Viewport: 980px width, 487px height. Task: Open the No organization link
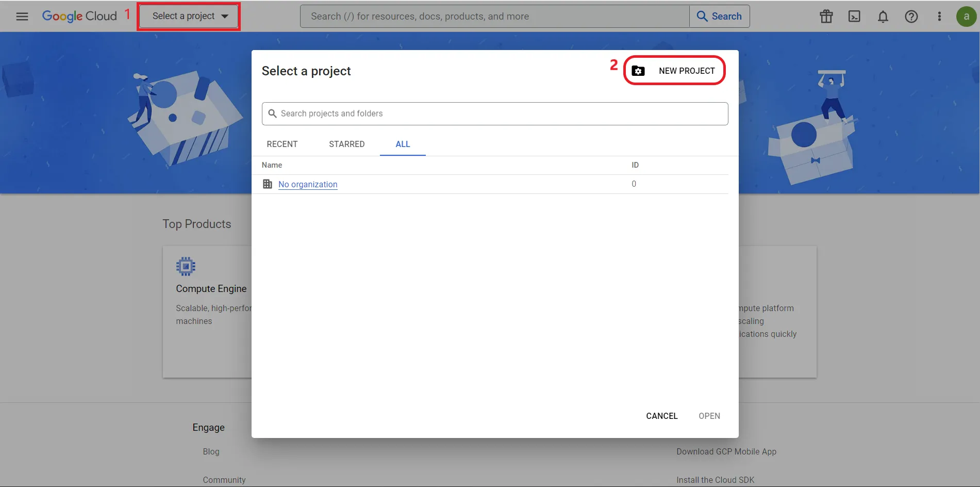[308, 184]
